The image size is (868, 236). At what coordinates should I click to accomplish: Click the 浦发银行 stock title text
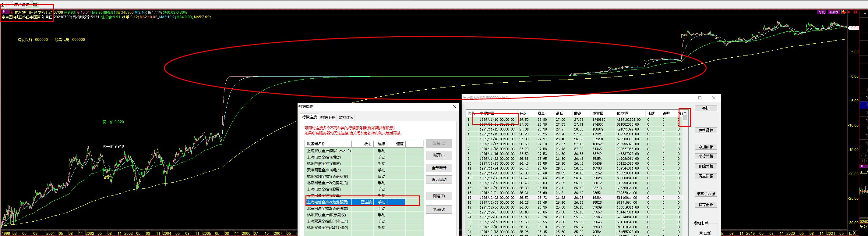pos(22,13)
